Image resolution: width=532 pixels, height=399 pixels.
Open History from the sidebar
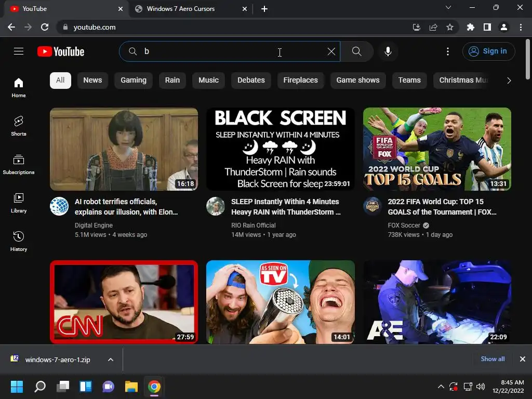(x=19, y=241)
